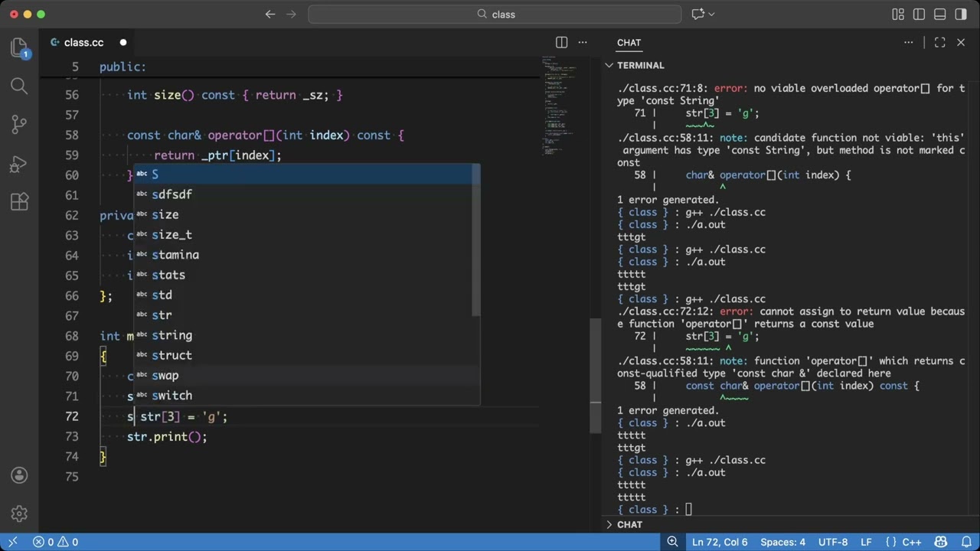Open the Chat panel's more actions ellipsis
Viewport: 980px width, 551px height.
(x=909, y=43)
